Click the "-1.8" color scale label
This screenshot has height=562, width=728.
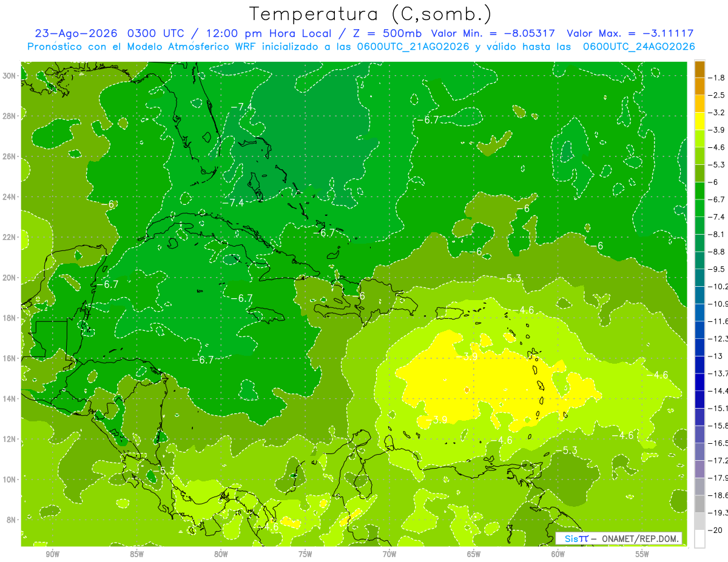pyautogui.click(x=716, y=78)
